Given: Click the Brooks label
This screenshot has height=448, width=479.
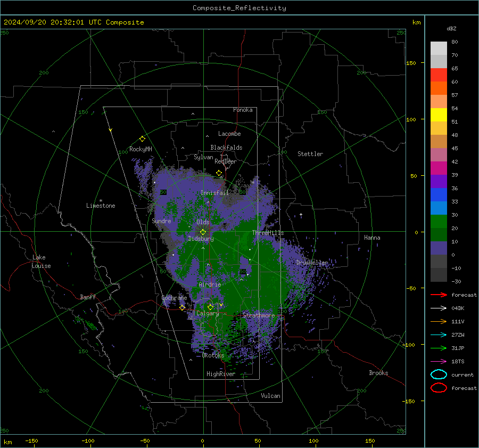Looking at the screenshot, I should tap(378, 373).
